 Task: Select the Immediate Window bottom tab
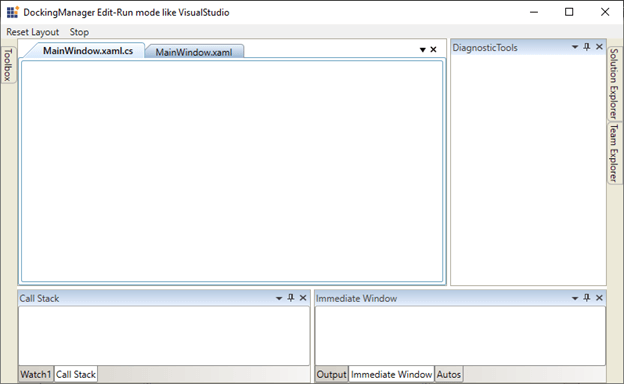391,374
